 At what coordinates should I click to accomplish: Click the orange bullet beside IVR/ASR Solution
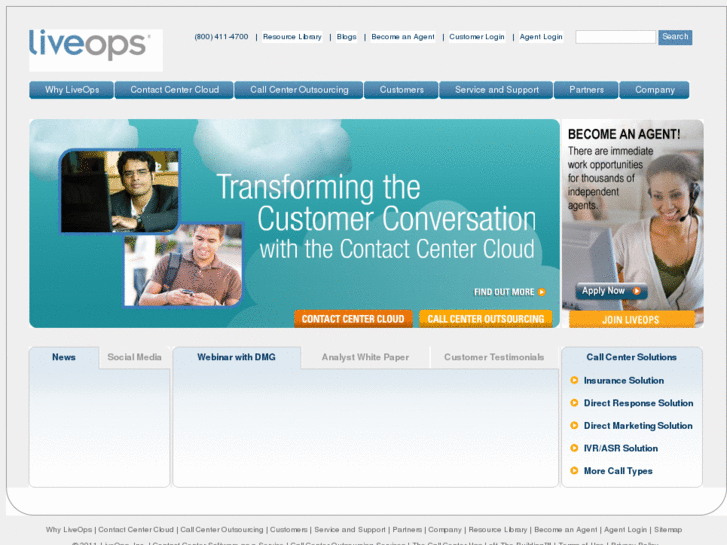(x=574, y=448)
